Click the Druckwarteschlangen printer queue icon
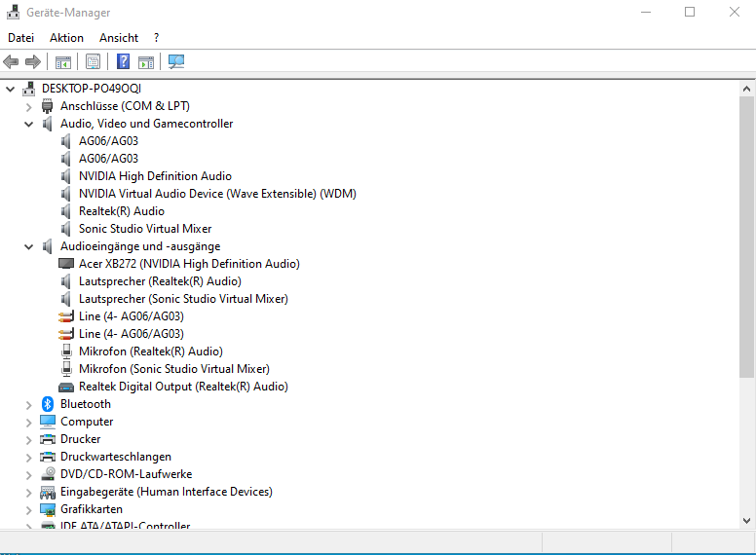The width and height of the screenshot is (756, 555). (48, 457)
